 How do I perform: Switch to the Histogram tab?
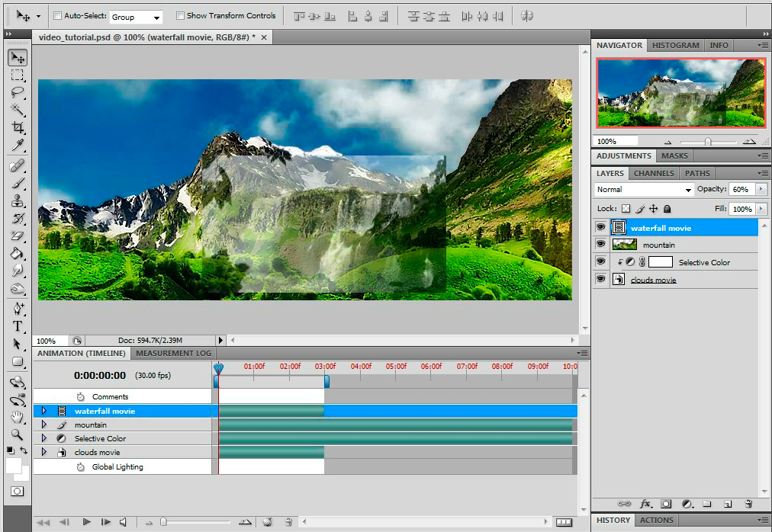point(676,45)
